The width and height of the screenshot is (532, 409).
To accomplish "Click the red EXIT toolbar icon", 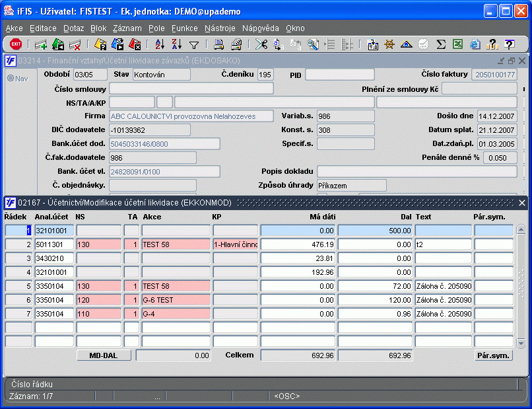I will (x=16, y=44).
